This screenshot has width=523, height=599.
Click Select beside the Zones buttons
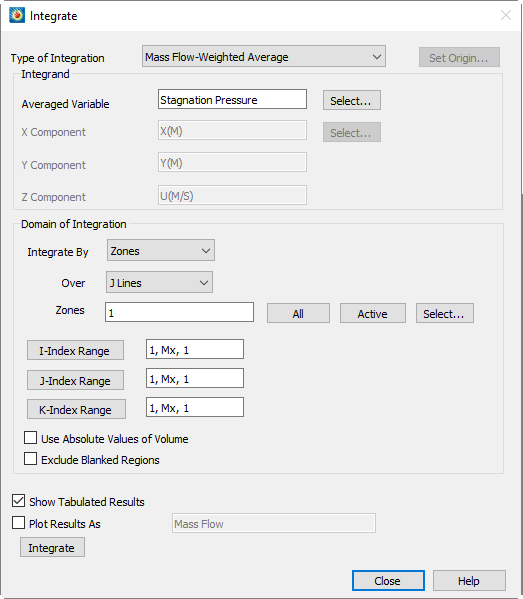pos(445,313)
